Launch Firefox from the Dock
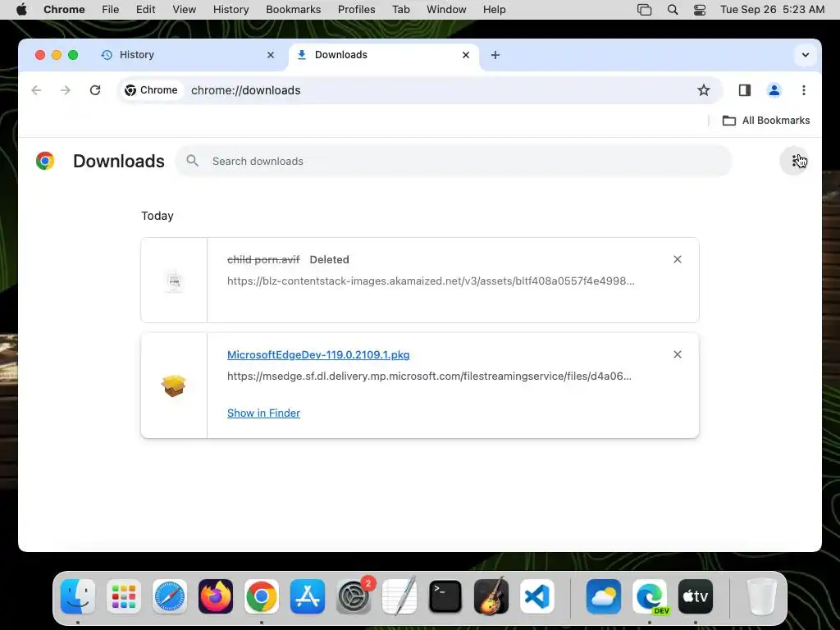Image resolution: width=840 pixels, height=630 pixels. tap(216, 596)
